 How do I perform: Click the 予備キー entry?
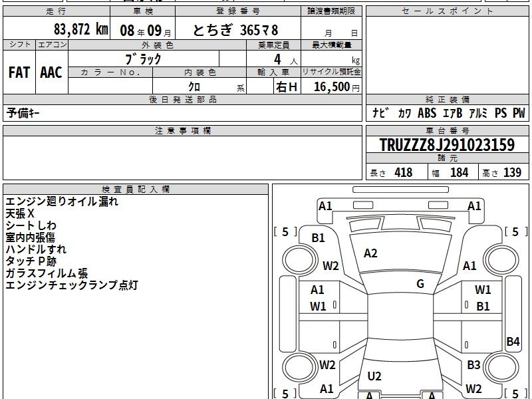point(23,113)
